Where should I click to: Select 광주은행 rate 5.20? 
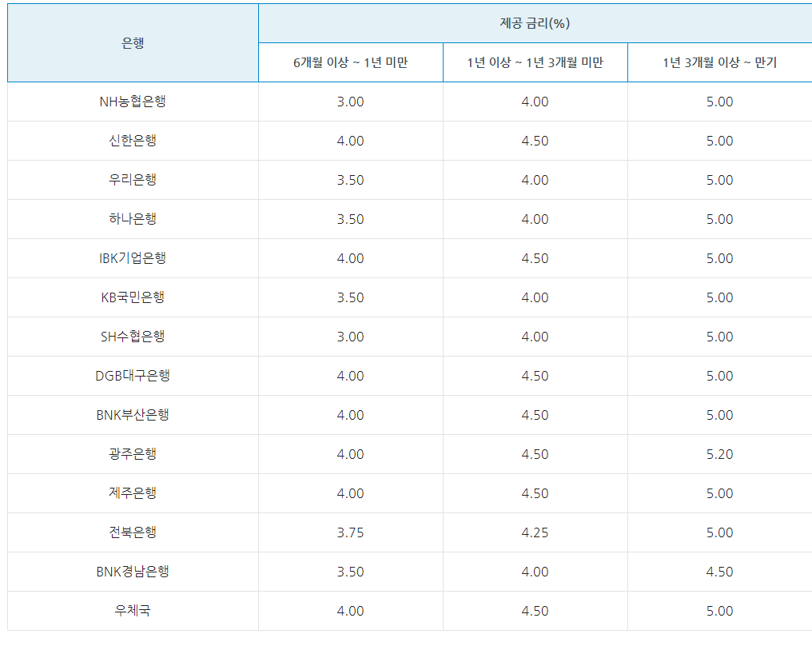[x=720, y=454]
